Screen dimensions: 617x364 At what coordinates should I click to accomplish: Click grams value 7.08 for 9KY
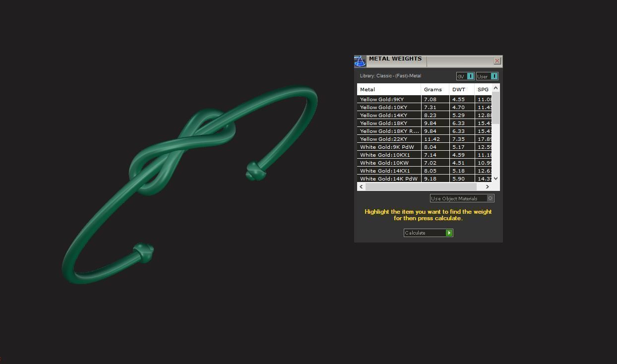[430, 99]
